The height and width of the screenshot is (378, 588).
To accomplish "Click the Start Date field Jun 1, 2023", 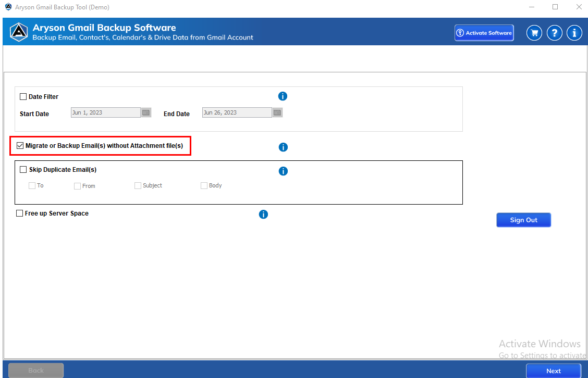I will 106,112.
